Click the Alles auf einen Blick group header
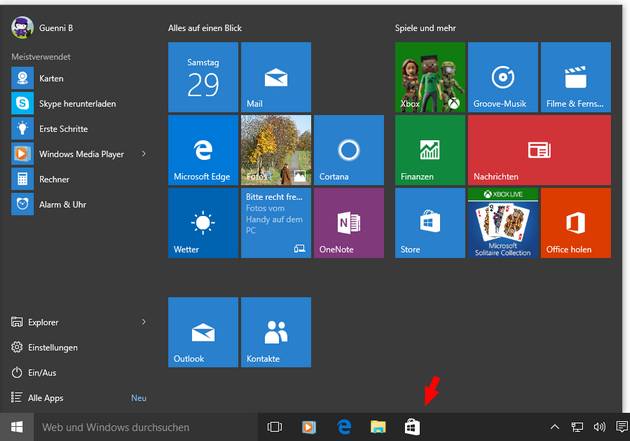 click(205, 28)
